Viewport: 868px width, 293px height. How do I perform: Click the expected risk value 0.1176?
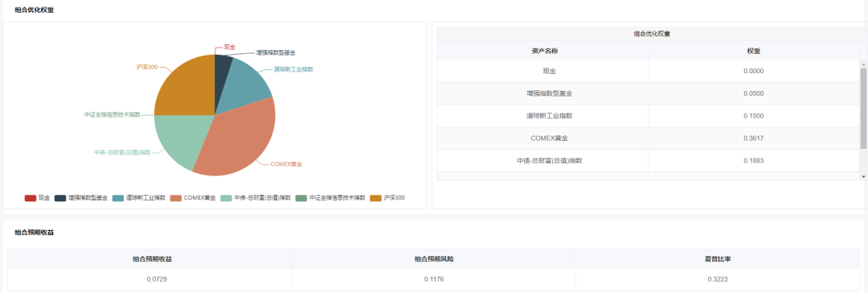click(434, 279)
